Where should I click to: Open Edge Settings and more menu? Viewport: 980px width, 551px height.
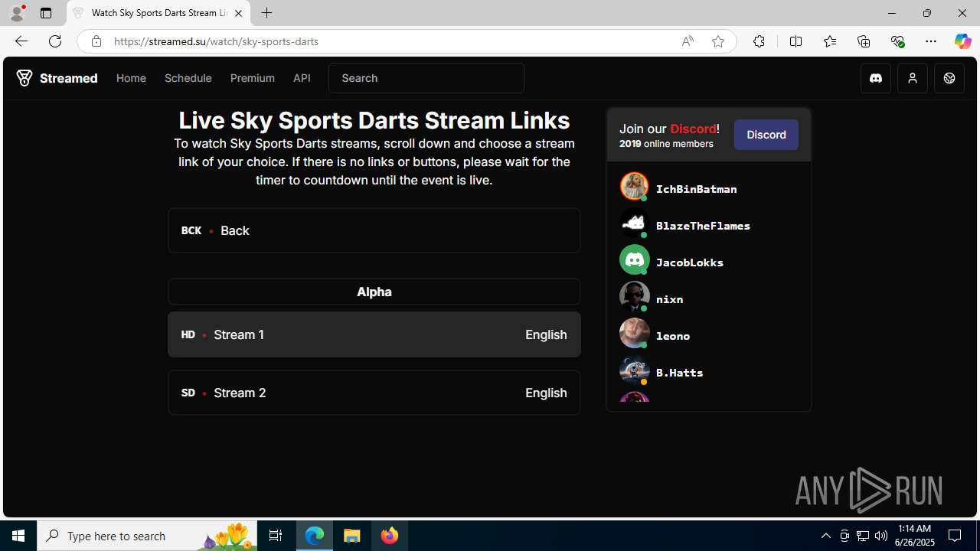[931, 41]
